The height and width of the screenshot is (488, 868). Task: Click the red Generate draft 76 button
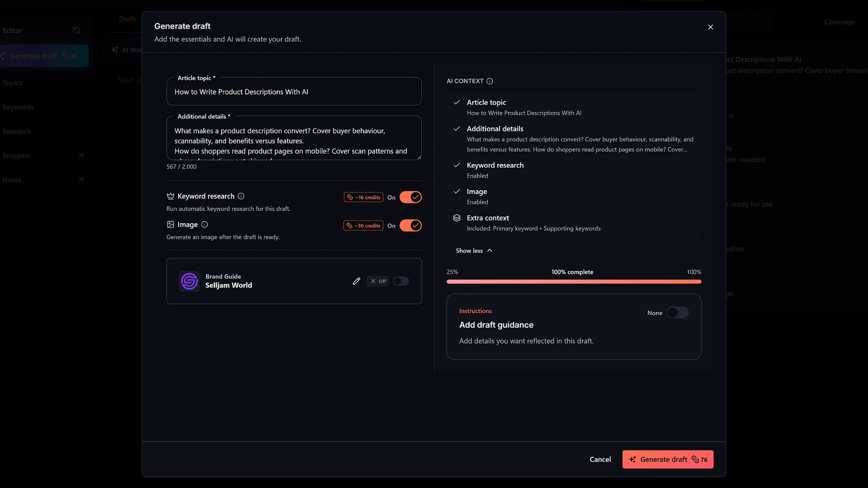pos(668,460)
